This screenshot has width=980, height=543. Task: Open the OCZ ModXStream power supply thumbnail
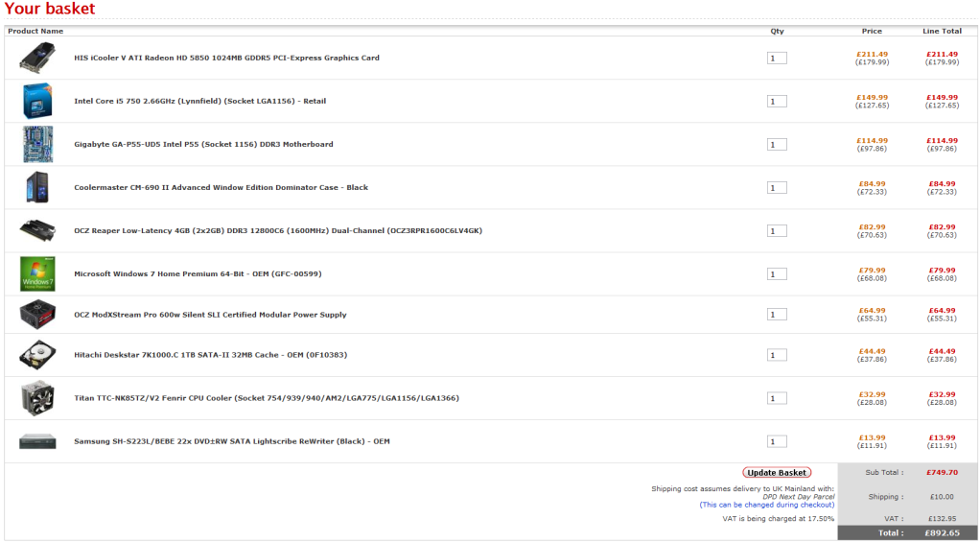37,315
